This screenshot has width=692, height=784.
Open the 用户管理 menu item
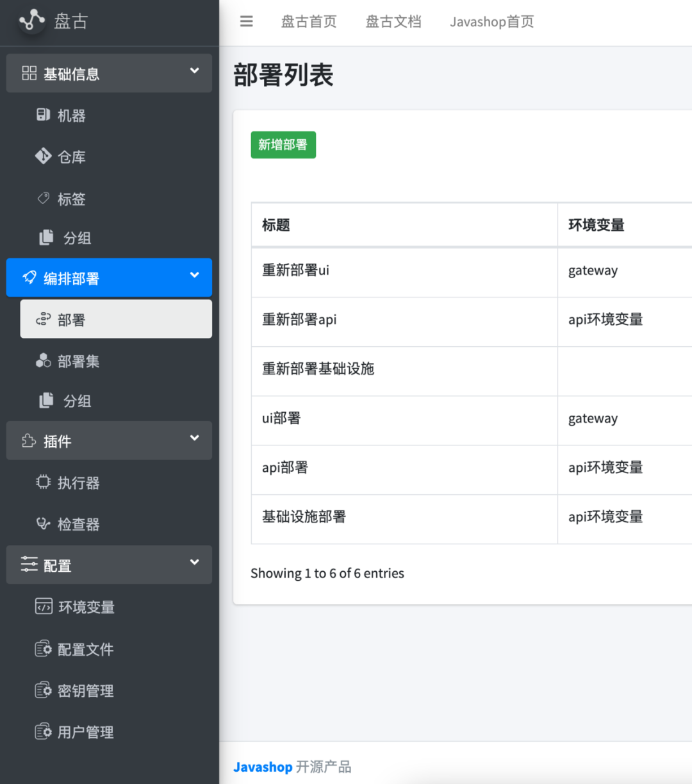point(116,731)
